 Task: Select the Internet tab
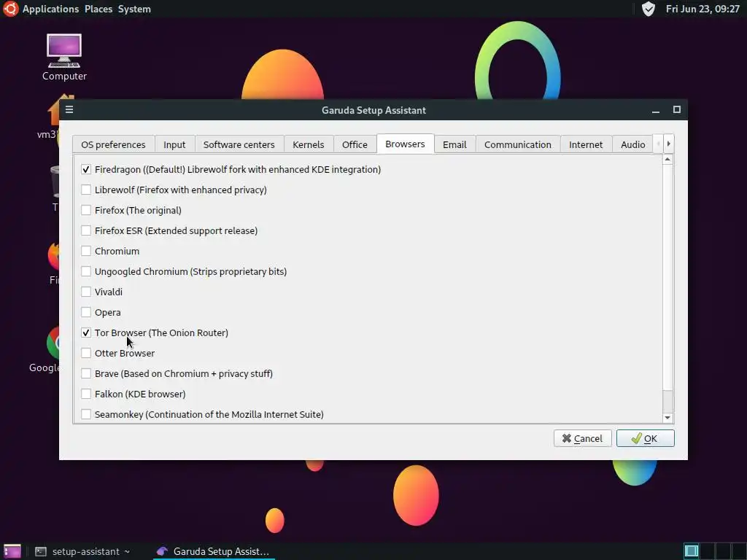pyautogui.click(x=586, y=144)
